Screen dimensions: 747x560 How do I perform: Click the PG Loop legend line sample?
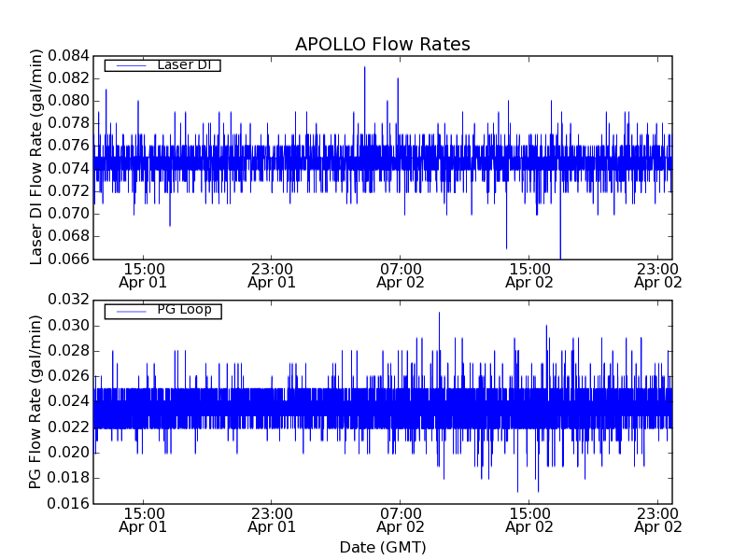click(131, 312)
